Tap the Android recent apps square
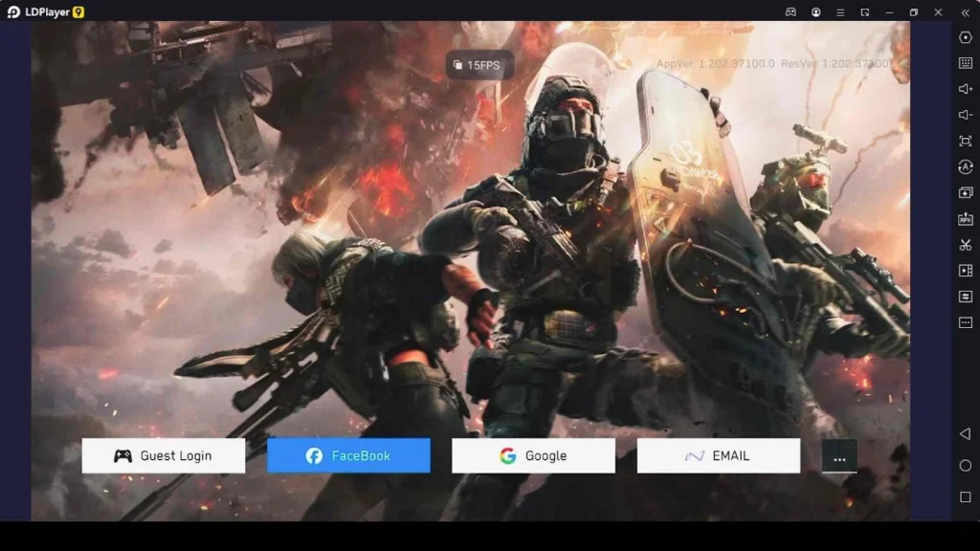 pos(965,497)
